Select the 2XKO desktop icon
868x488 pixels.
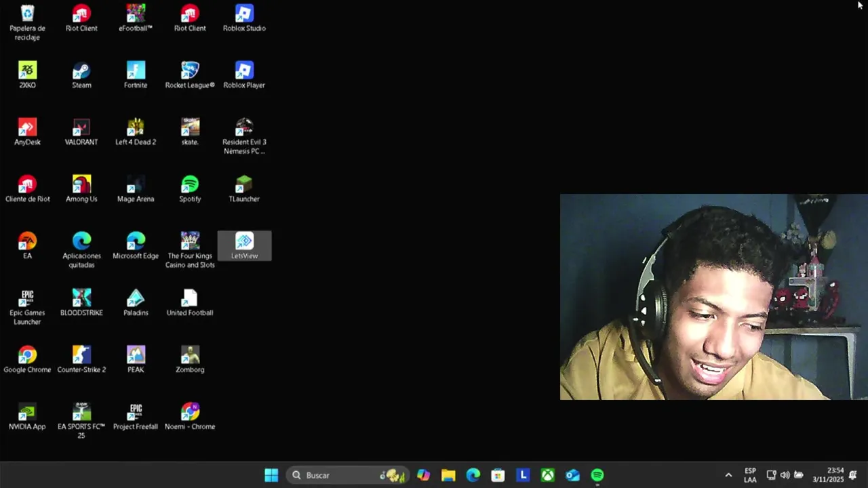click(27, 75)
